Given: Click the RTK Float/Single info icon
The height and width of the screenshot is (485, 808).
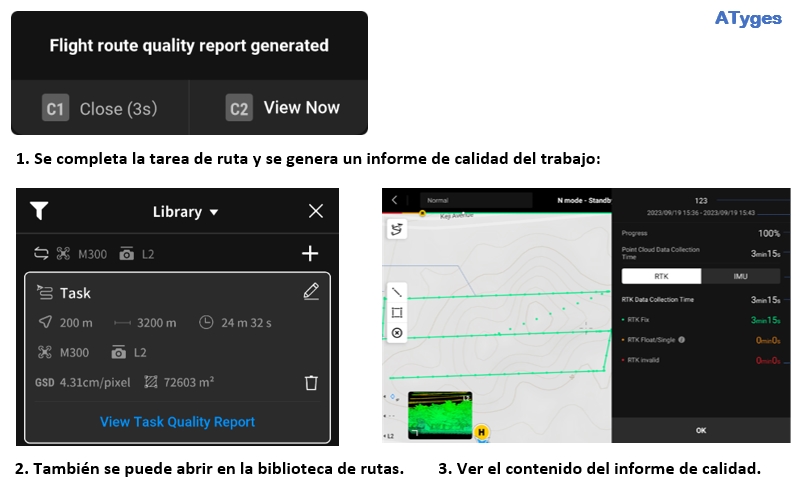Looking at the screenshot, I should [x=681, y=340].
